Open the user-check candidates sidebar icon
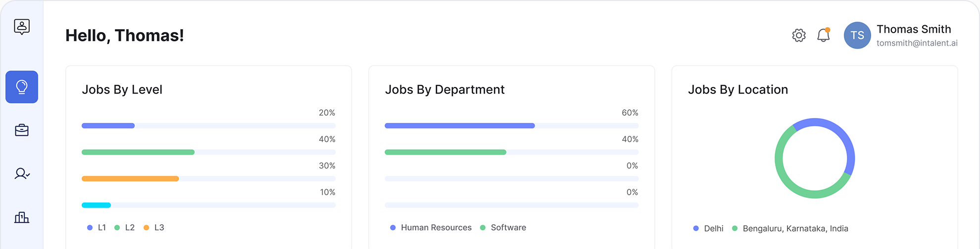 point(22,174)
